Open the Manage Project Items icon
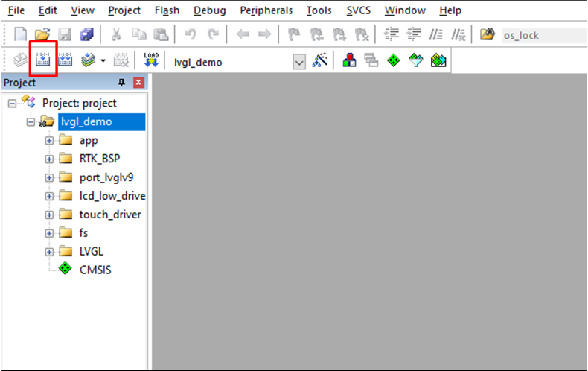Viewport: 588px width, 371px height. [350, 60]
